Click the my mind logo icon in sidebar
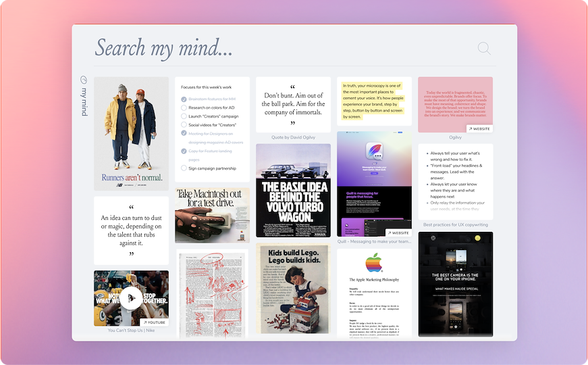Screen dimensions: 588x365 click(x=84, y=80)
